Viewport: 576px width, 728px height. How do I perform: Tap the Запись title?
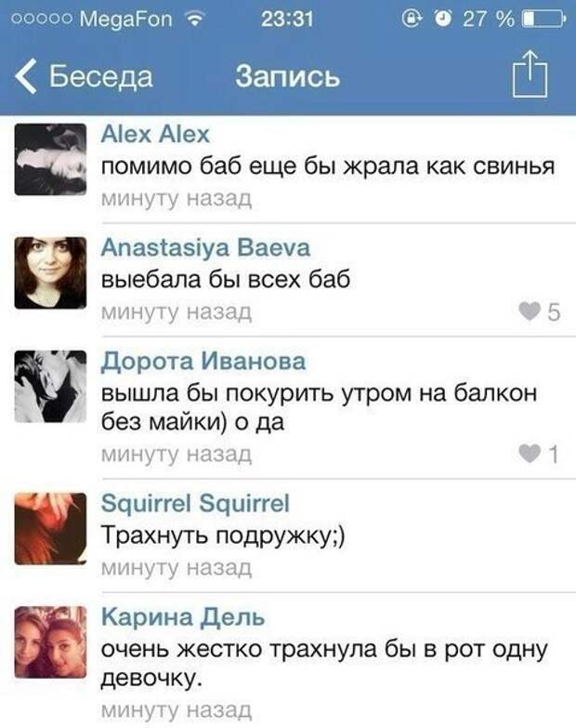pyautogui.click(x=288, y=76)
